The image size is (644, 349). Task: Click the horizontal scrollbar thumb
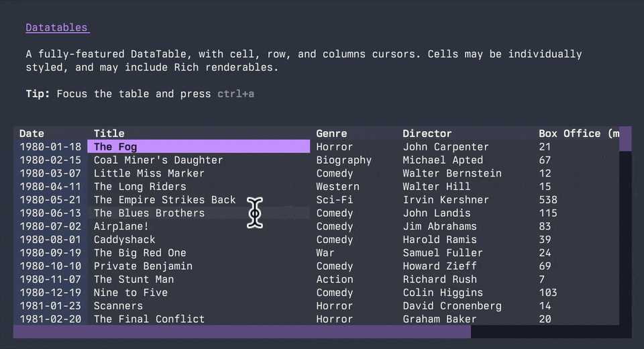(241, 332)
